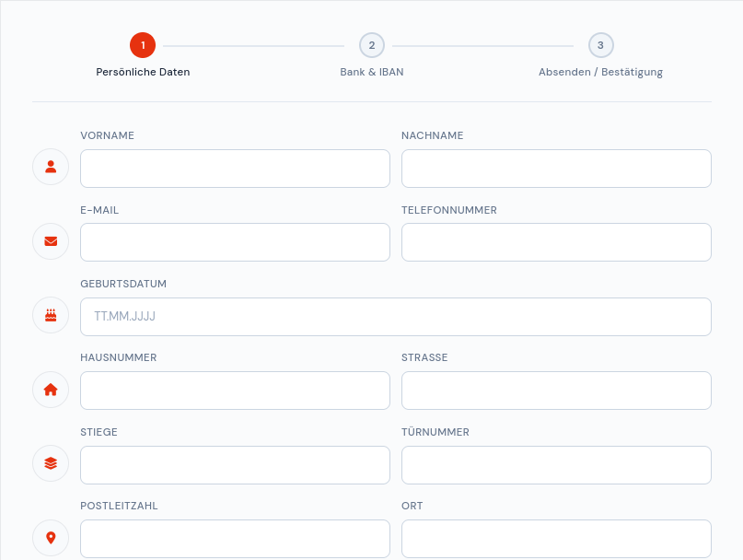Select step 1 Persönliche Daten circle
This screenshot has width=743, height=560.
click(143, 45)
